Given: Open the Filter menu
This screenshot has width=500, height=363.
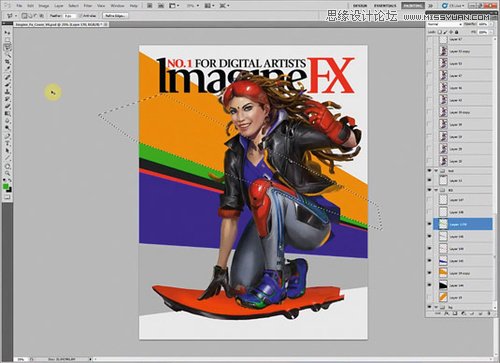Looking at the screenshot, I should pyautogui.click(x=88, y=6).
